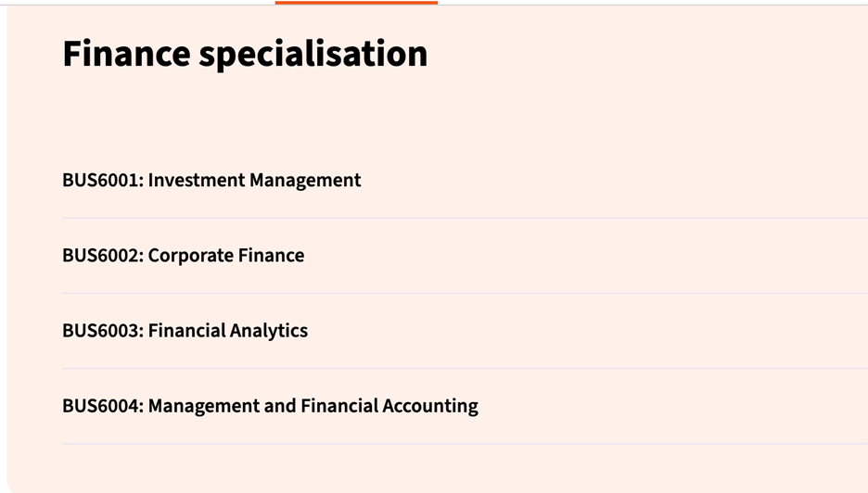
Task: Click the word specialisation in the heading
Action: point(313,54)
